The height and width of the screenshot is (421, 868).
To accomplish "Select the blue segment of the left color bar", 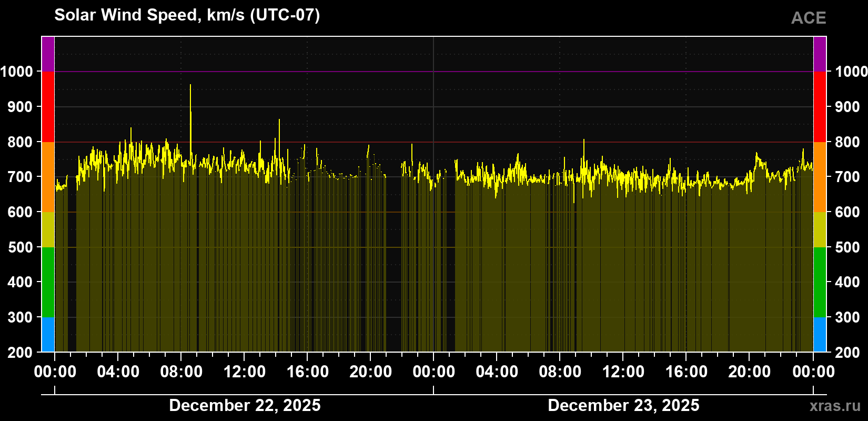I will [48, 335].
